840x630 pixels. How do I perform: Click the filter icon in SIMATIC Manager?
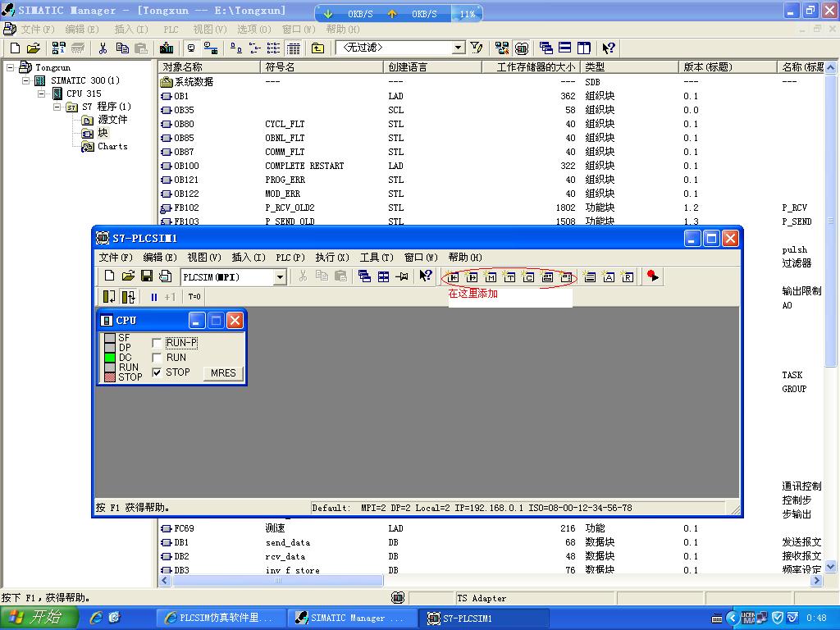pyautogui.click(x=477, y=48)
